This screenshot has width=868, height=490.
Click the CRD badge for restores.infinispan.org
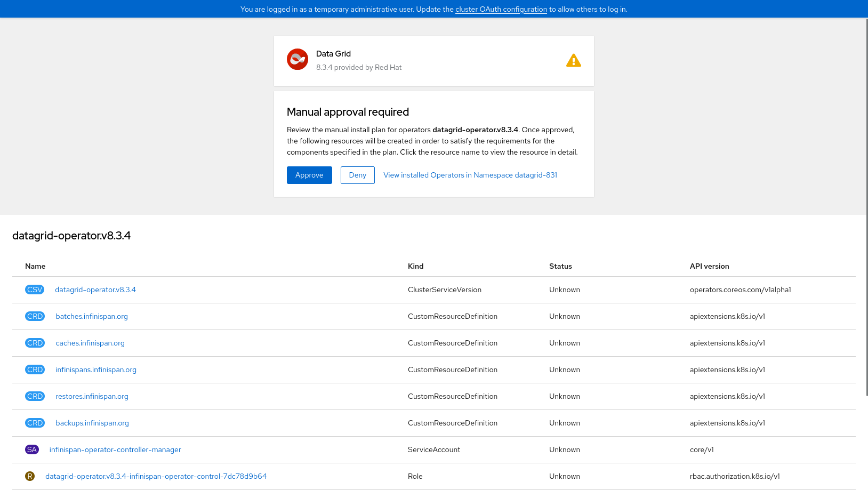[x=35, y=396]
